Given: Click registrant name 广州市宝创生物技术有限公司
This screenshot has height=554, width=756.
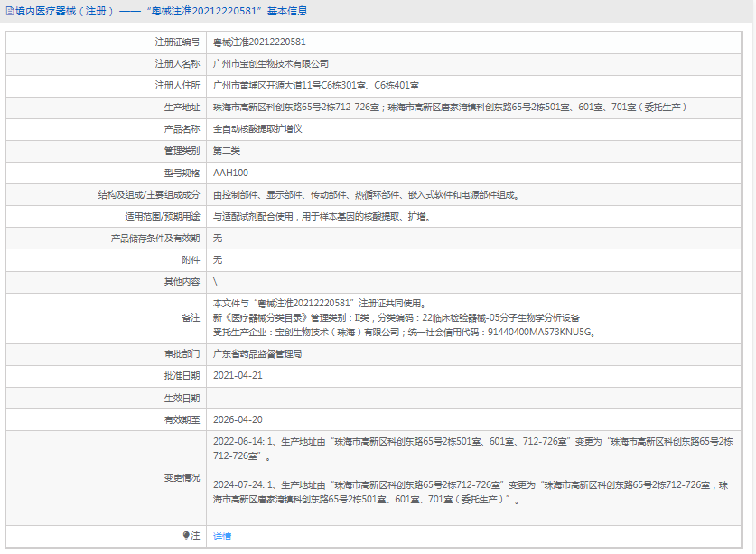Looking at the screenshot, I should click(270, 63).
